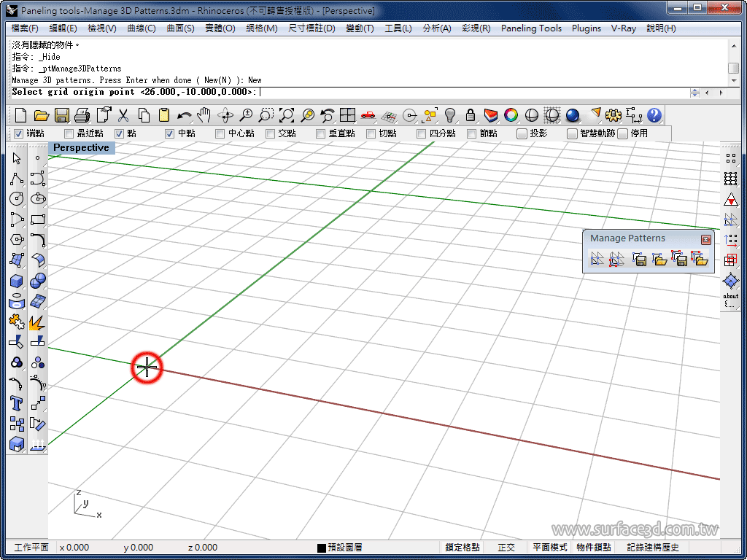The width and height of the screenshot is (747, 560).
Task: Open the about paneling tools button
Action: click(730, 300)
